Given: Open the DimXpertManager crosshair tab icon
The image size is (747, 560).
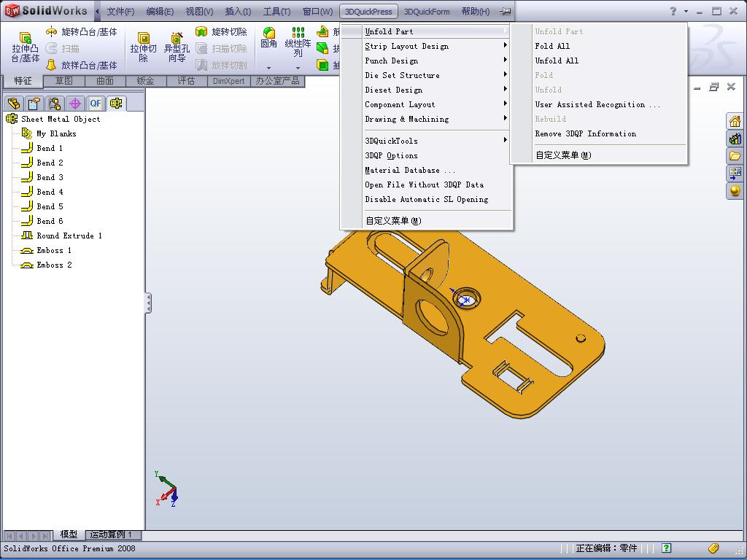Looking at the screenshot, I should [x=75, y=104].
